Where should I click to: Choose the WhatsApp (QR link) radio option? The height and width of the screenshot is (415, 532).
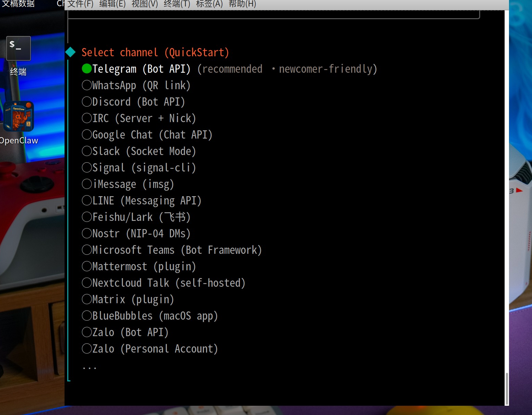tap(87, 85)
